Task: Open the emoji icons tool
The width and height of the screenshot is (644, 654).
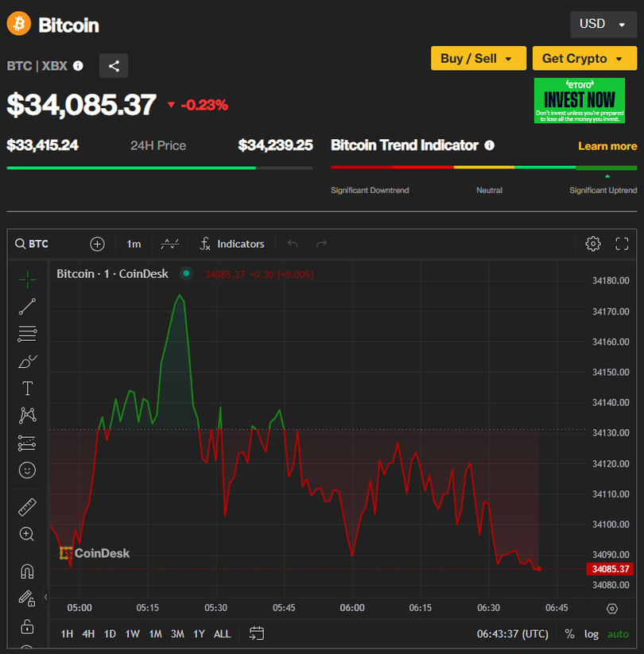Action: tap(27, 470)
